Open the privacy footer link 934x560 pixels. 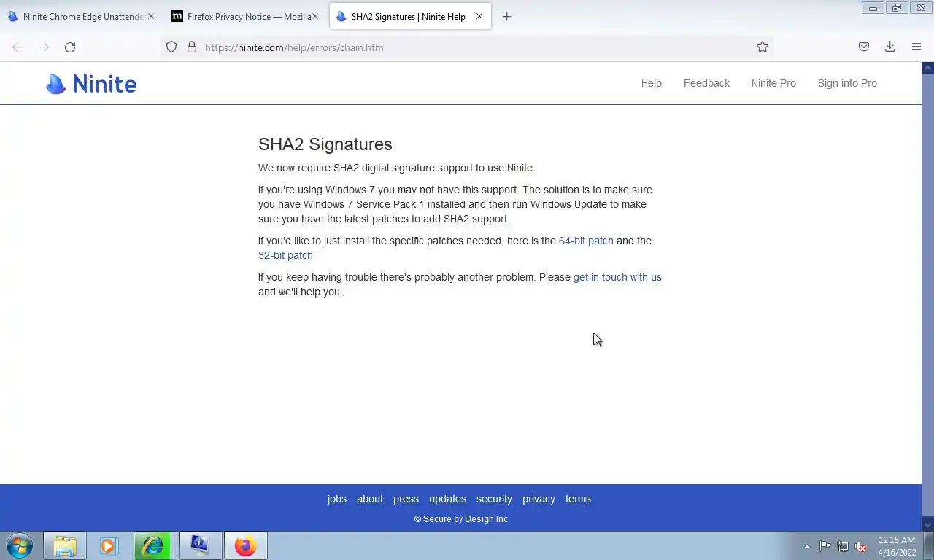(x=539, y=499)
